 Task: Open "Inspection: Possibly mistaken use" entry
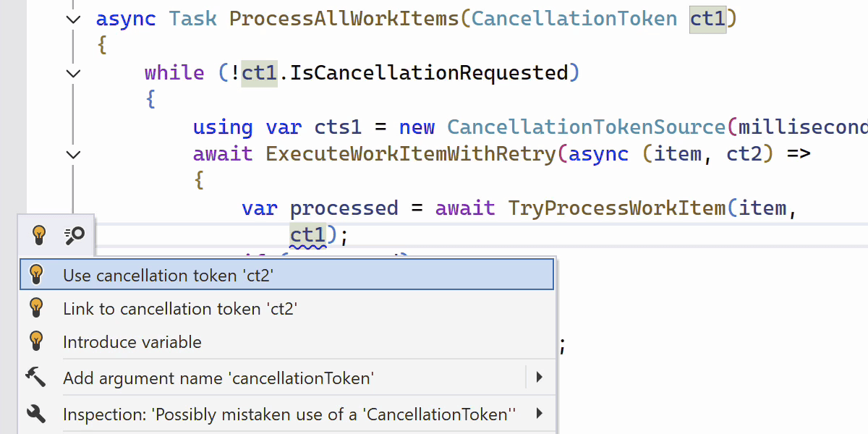click(289, 414)
